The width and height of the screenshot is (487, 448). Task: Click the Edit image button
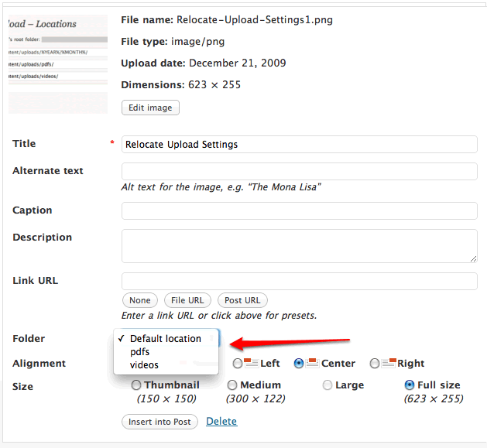[x=150, y=108]
